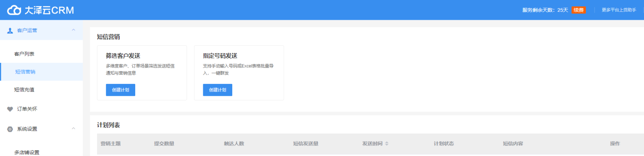Click the 订单关怀 heart icon
The width and height of the screenshot is (644, 156).
(10, 109)
